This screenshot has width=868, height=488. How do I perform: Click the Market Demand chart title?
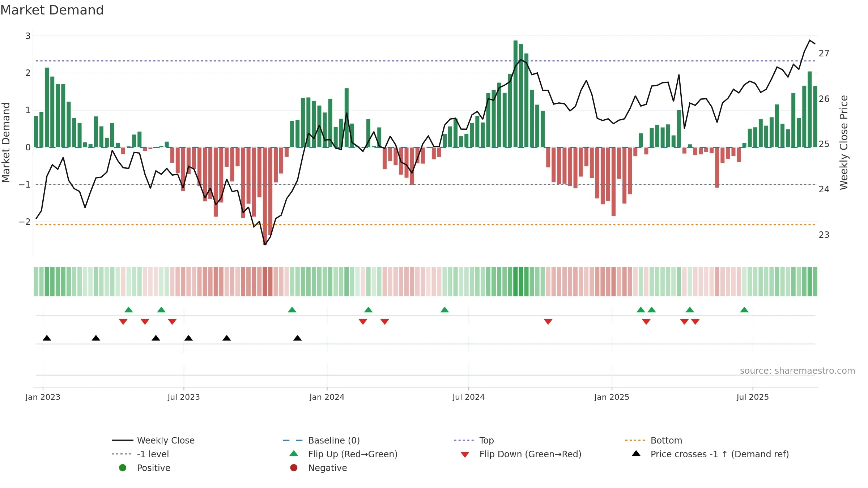[52, 10]
